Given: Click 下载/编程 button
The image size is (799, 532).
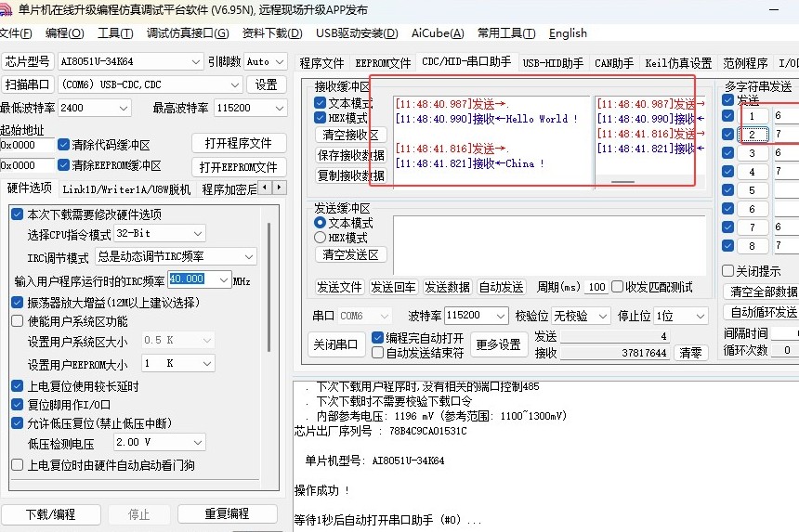Looking at the screenshot, I should pyautogui.click(x=50, y=514).
